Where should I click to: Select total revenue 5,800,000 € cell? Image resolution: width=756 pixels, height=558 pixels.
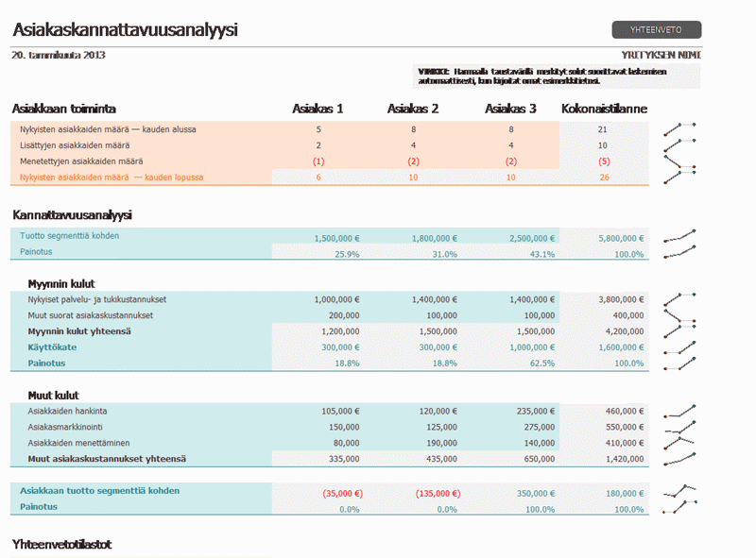click(x=621, y=238)
